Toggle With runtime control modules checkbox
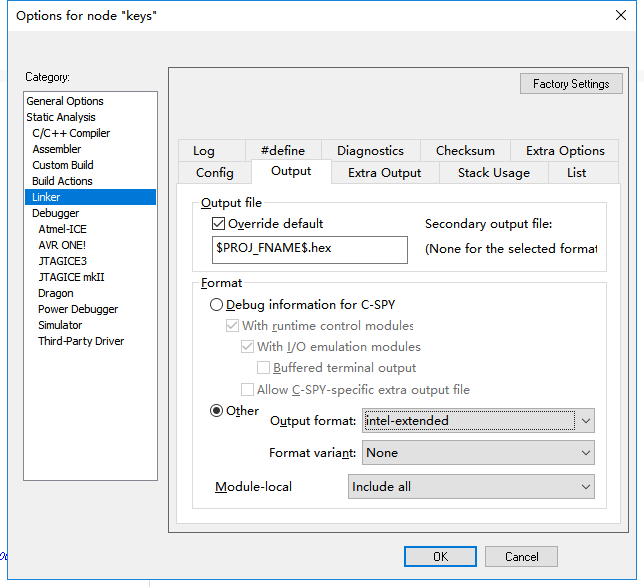The height and width of the screenshot is (587, 644). 232,326
